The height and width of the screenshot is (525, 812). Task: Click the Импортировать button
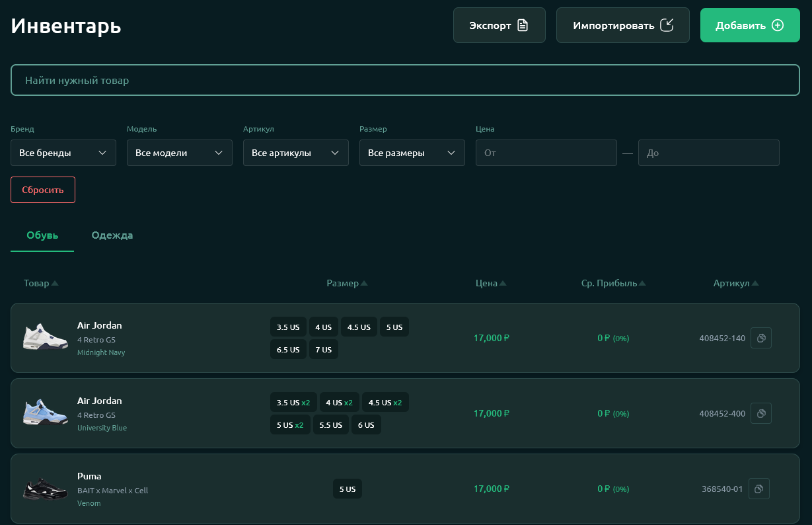point(622,26)
